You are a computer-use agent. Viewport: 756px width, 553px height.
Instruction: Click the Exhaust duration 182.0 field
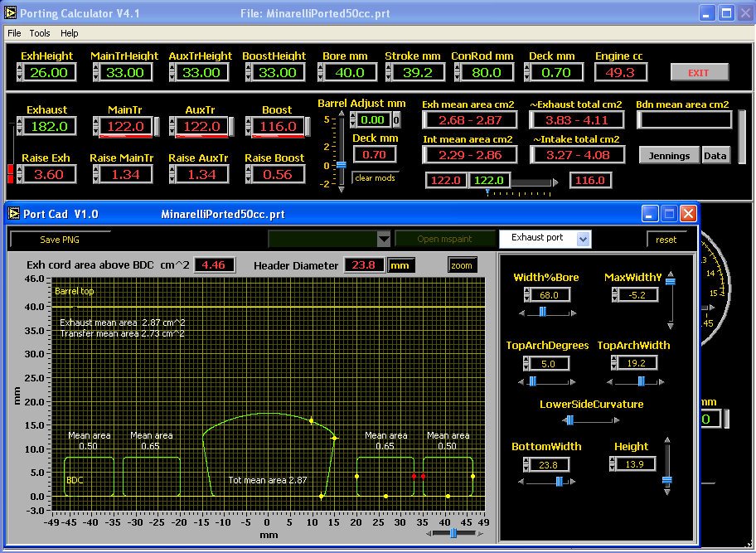click(x=49, y=126)
